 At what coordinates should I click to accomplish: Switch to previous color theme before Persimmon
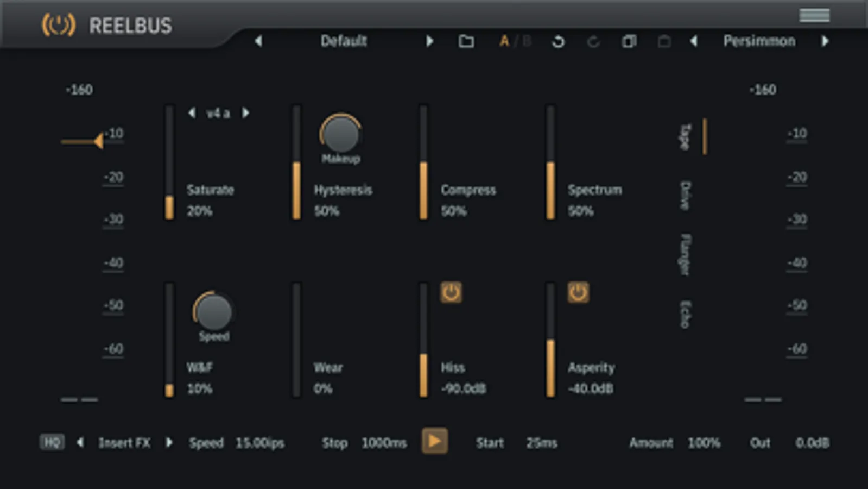click(x=693, y=41)
